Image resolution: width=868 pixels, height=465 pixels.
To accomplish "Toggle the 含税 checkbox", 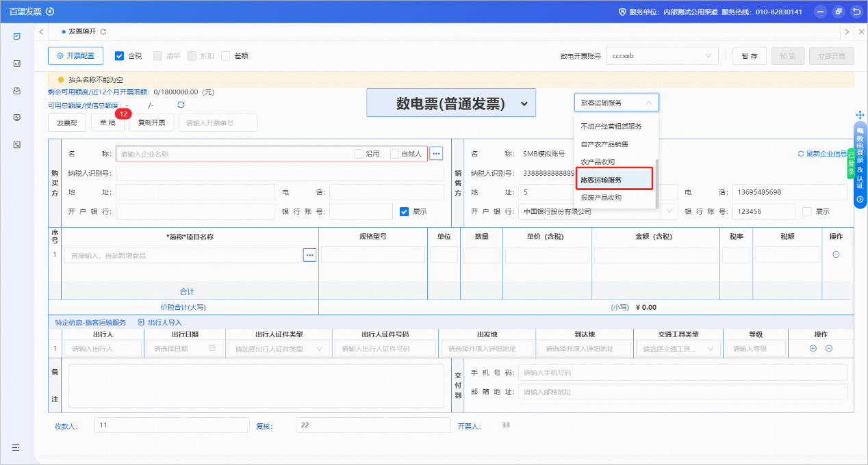I will coord(119,56).
